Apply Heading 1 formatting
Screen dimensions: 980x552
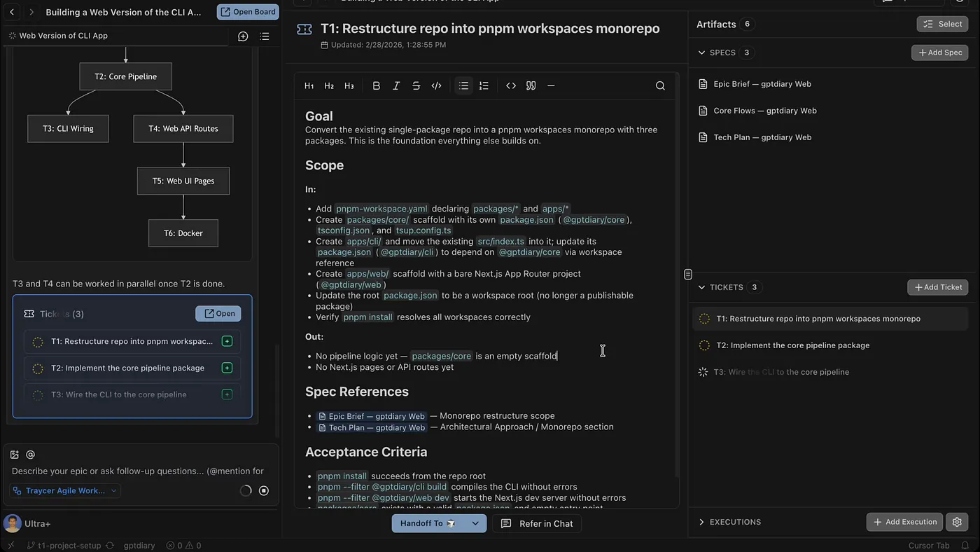(x=309, y=85)
